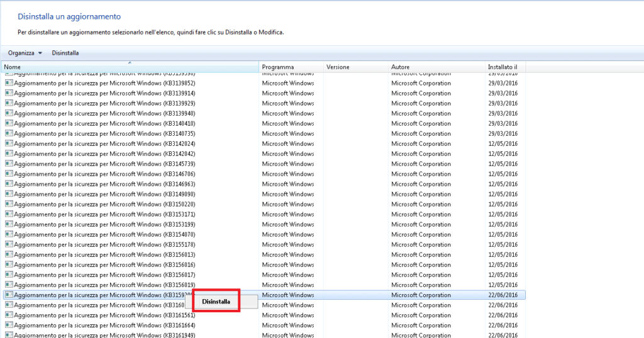This screenshot has height=338, width=644.
Task: Click the icon of update KB3161949
Action: tap(9, 335)
